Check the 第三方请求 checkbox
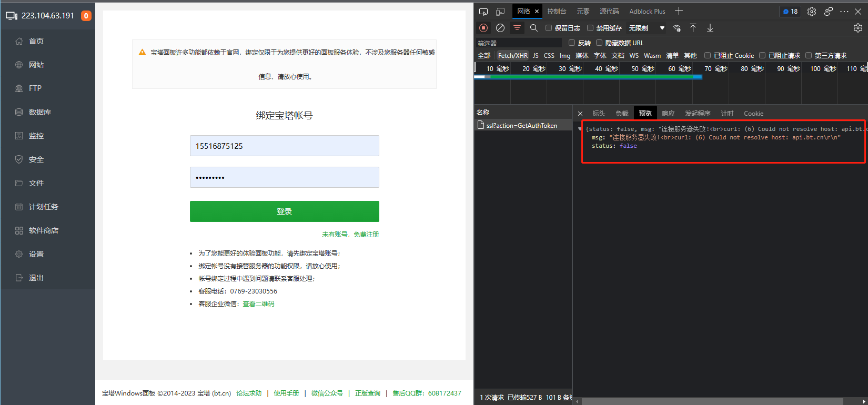Image resolution: width=868 pixels, height=405 pixels. point(809,55)
